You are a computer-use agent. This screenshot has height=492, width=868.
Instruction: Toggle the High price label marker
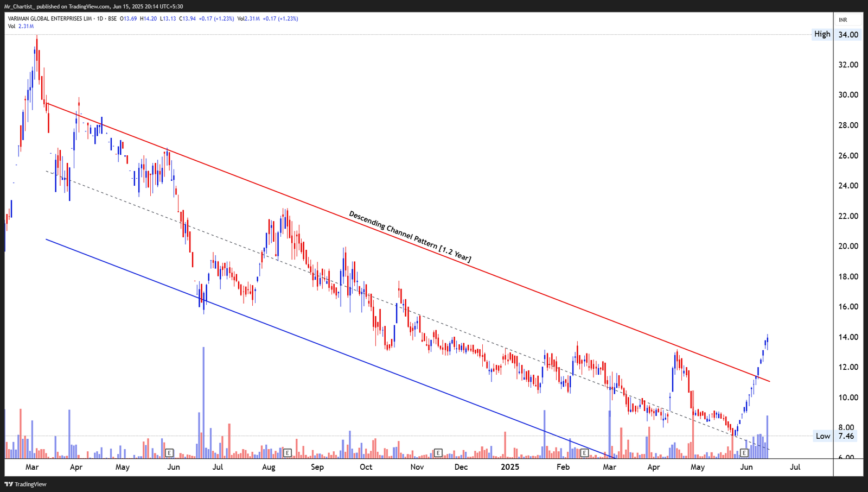(x=822, y=34)
